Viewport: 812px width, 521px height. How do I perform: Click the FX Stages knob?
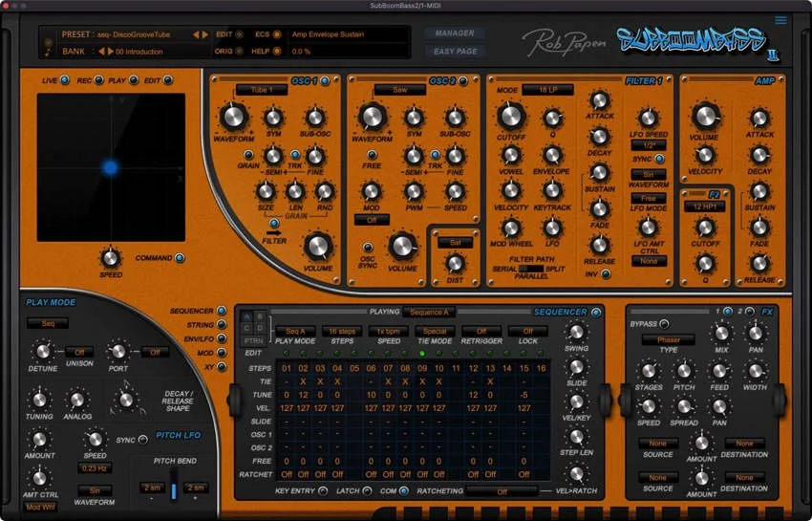pos(649,371)
